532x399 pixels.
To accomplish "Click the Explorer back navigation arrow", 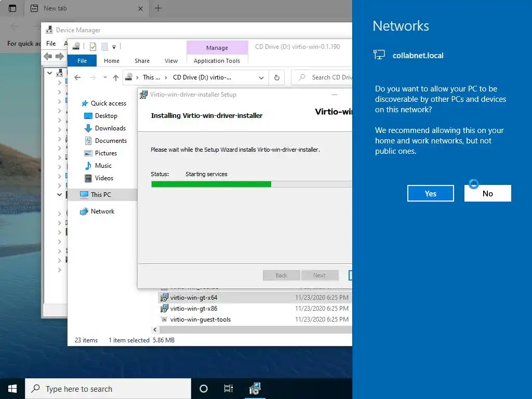I will (x=77, y=77).
